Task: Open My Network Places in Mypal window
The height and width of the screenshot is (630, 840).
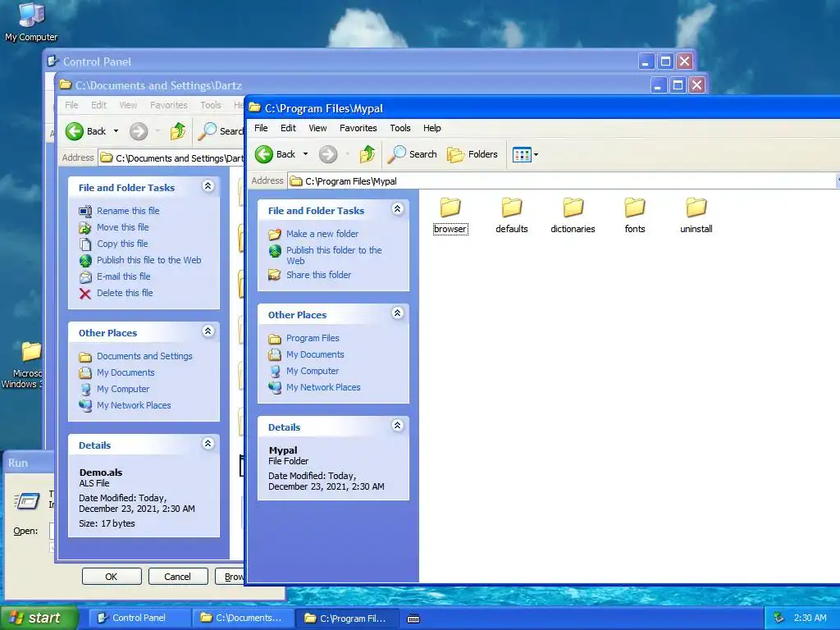Action: pos(323,387)
